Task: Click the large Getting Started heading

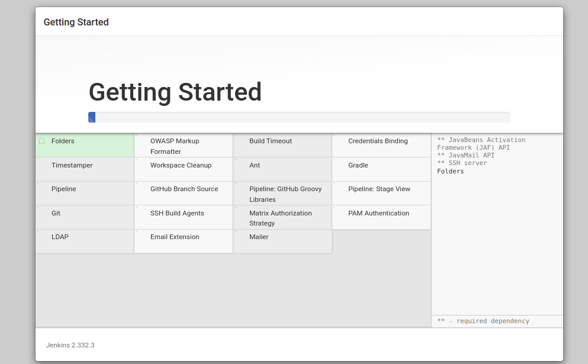Action: tap(175, 92)
